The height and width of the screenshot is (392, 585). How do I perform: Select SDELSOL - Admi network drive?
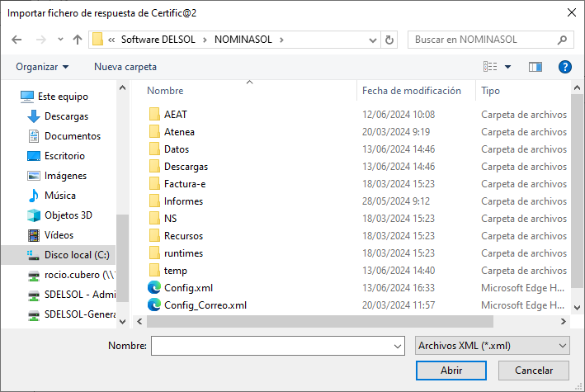pyautogui.click(x=80, y=294)
